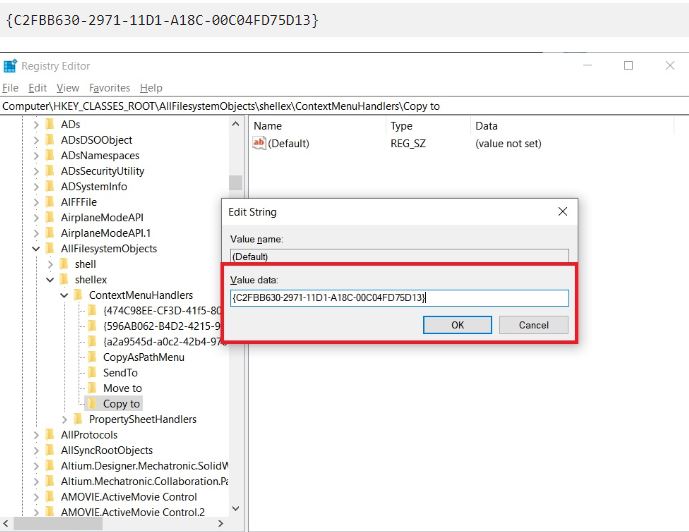689x532 pixels.
Task: Select the SendTo folder icon
Action: (92, 373)
